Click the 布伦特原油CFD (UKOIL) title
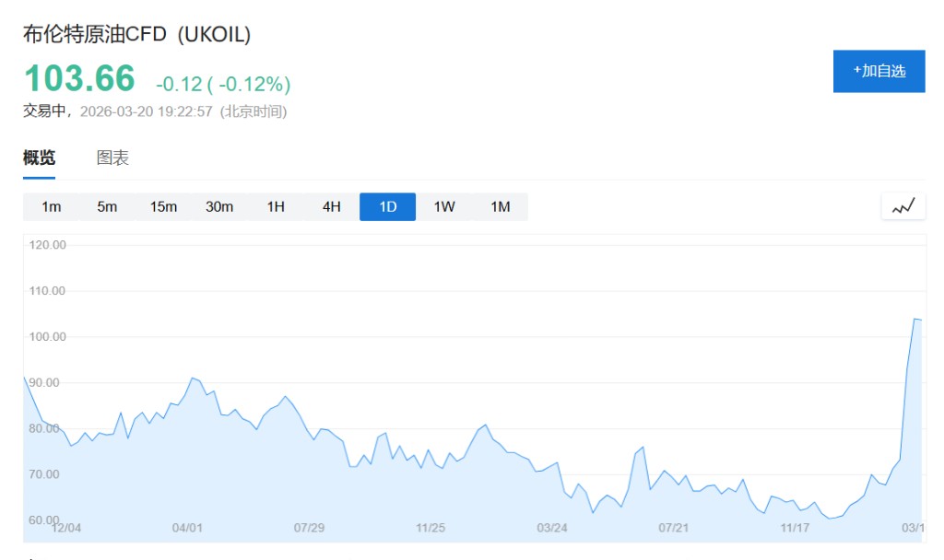The image size is (944, 560). click(x=136, y=34)
